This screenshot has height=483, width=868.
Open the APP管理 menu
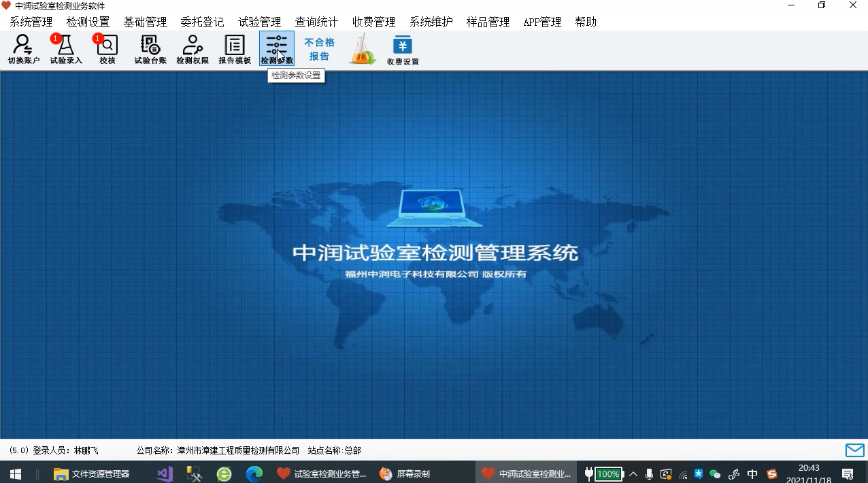(x=542, y=22)
